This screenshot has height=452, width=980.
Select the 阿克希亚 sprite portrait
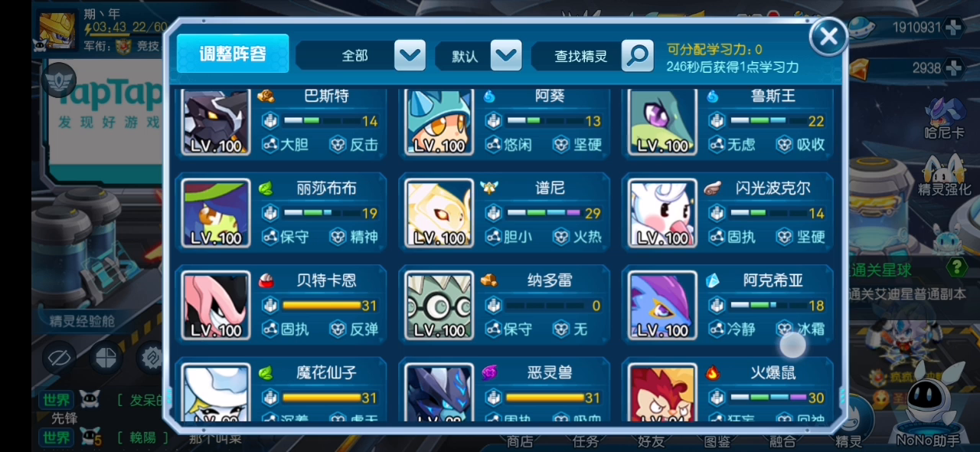tap(663, 306)
